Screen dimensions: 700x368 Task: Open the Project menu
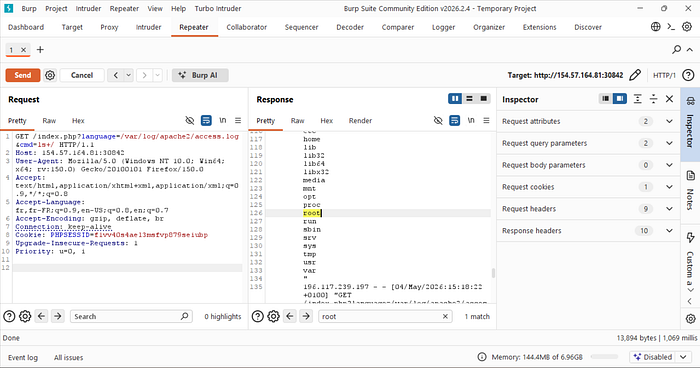[x=56, y=8]
